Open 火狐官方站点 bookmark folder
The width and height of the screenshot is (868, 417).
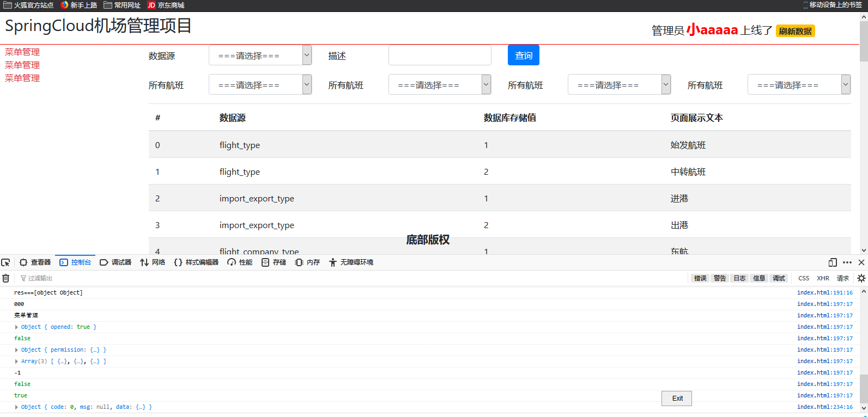coord(28,5)
